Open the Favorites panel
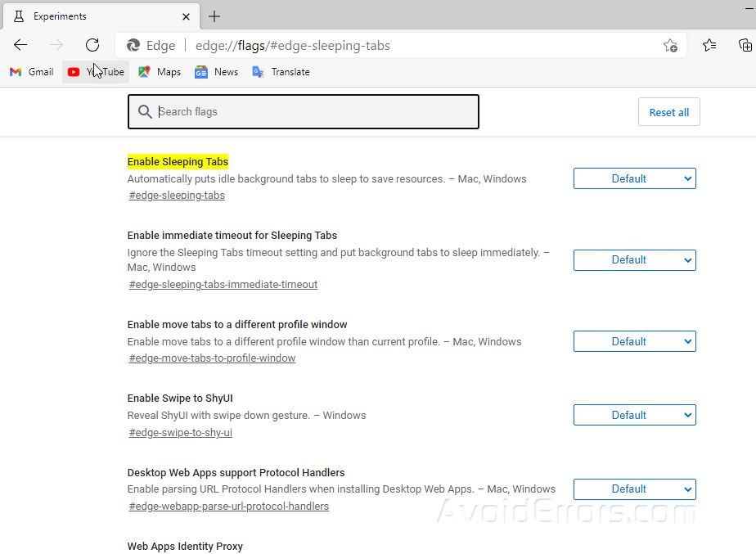 [709, 46]
